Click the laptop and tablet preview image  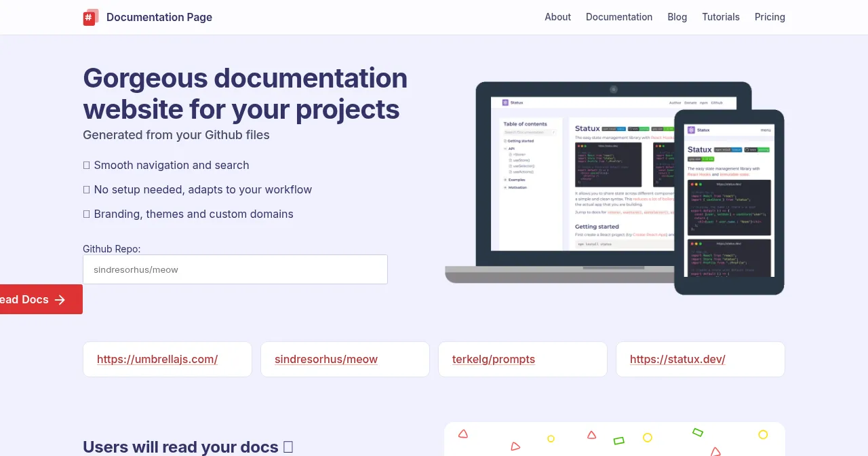coord(614,189)
